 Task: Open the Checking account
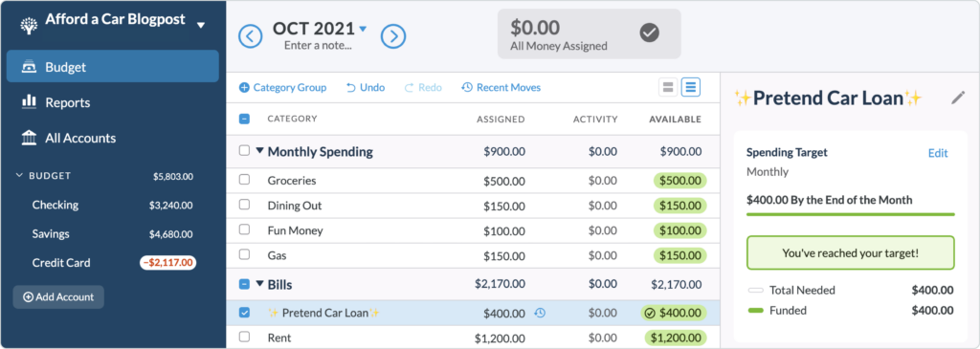pos(113,205)
